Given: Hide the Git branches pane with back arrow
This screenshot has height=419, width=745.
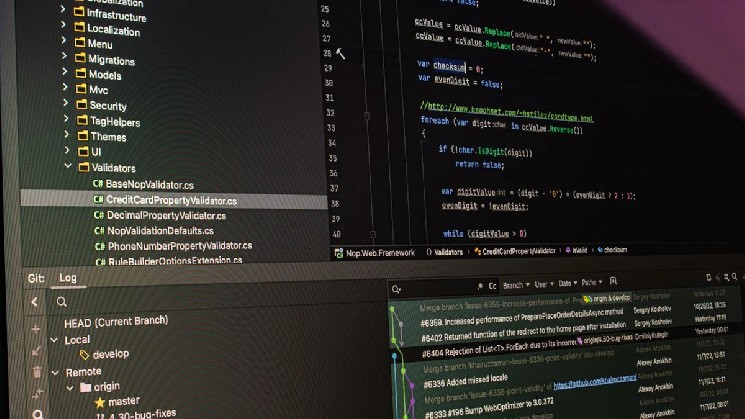Looking at the screenshot, I should point(35,302).
